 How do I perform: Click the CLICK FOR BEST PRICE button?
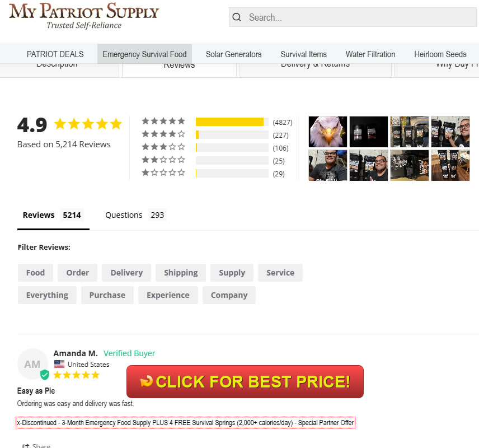point(245,382)
